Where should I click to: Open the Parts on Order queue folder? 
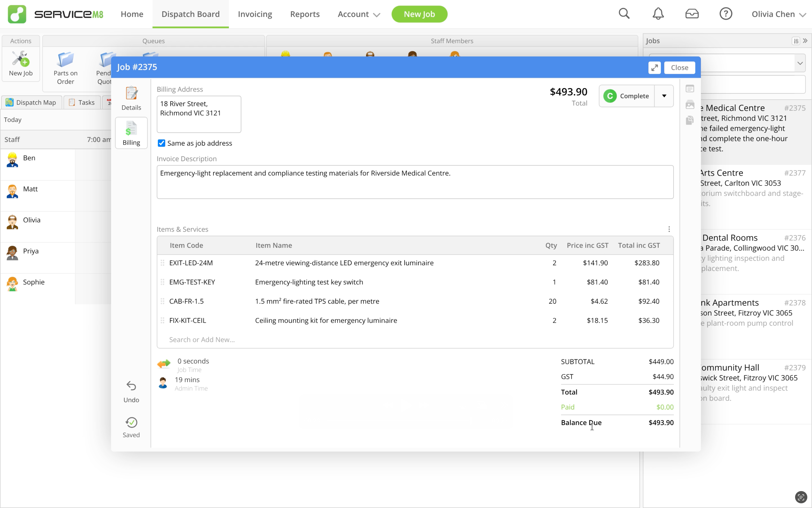click(65, 60)
